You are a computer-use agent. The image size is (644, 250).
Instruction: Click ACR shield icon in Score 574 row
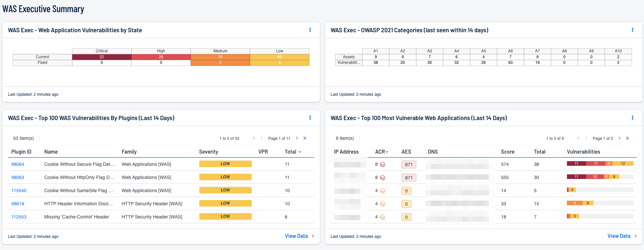[382, 164]
